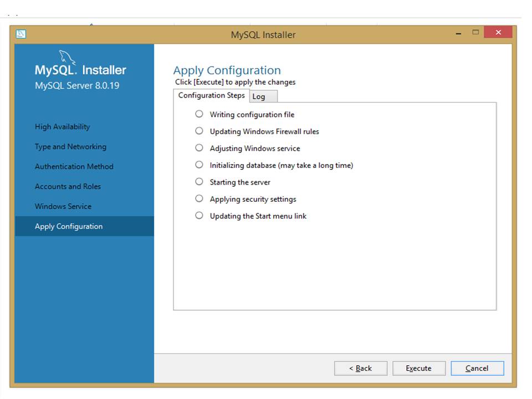Go to the High Availability step

63,127
